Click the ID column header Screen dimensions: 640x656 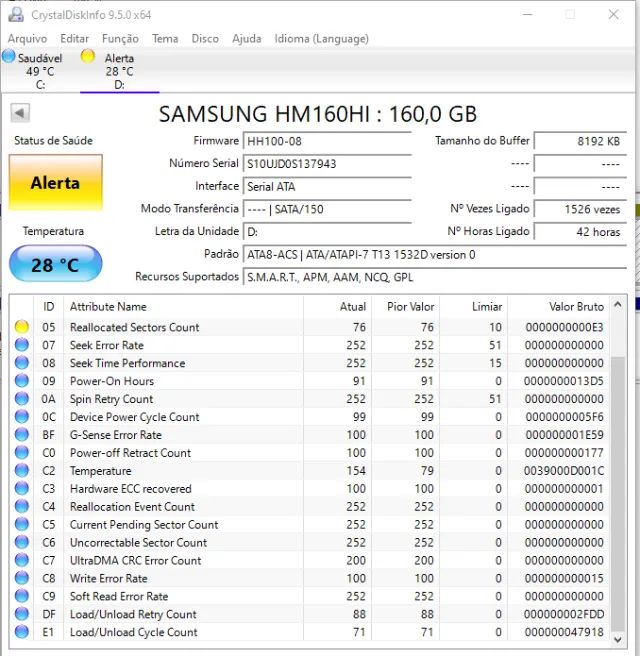[x=49, y=307]
